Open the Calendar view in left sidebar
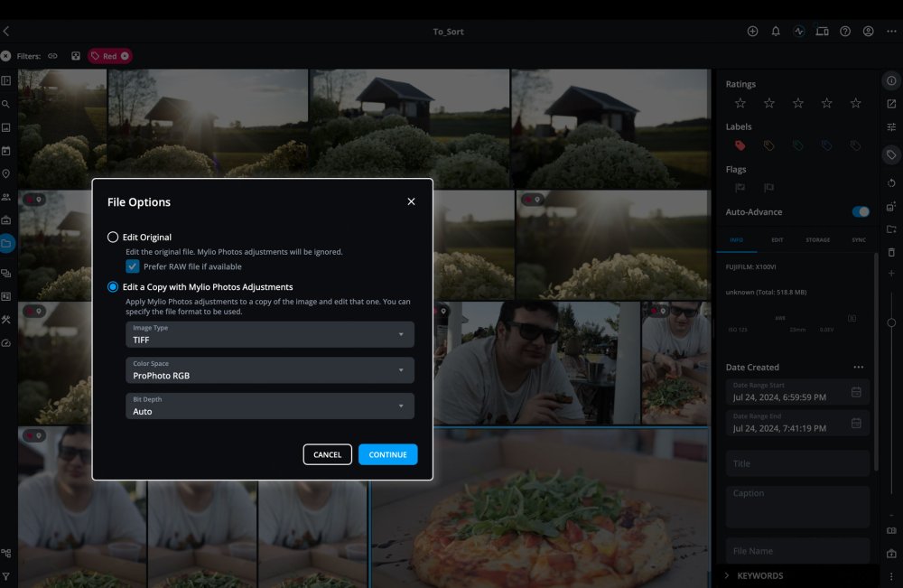This screenshot has width=903, height=588. 6,151
